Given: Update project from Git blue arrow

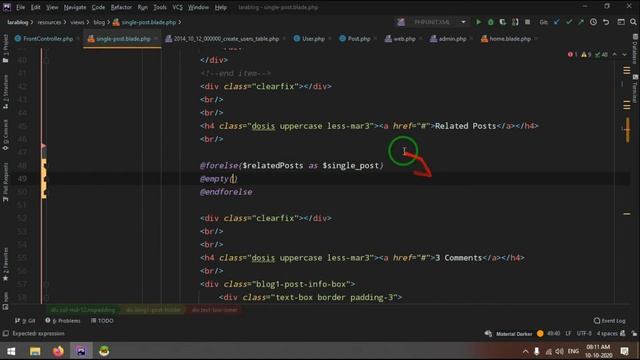Looking at the screenshot, I should point(557,22).
